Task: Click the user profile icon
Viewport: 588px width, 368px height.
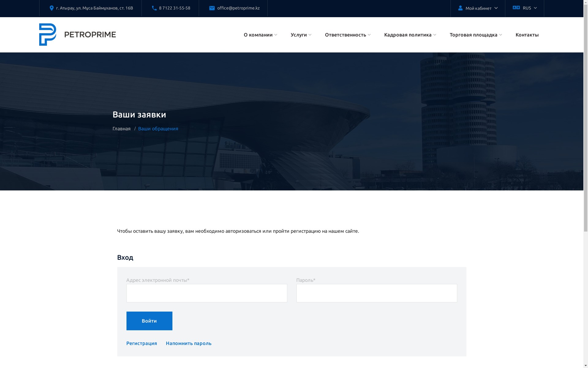Action: coord(460,8)
